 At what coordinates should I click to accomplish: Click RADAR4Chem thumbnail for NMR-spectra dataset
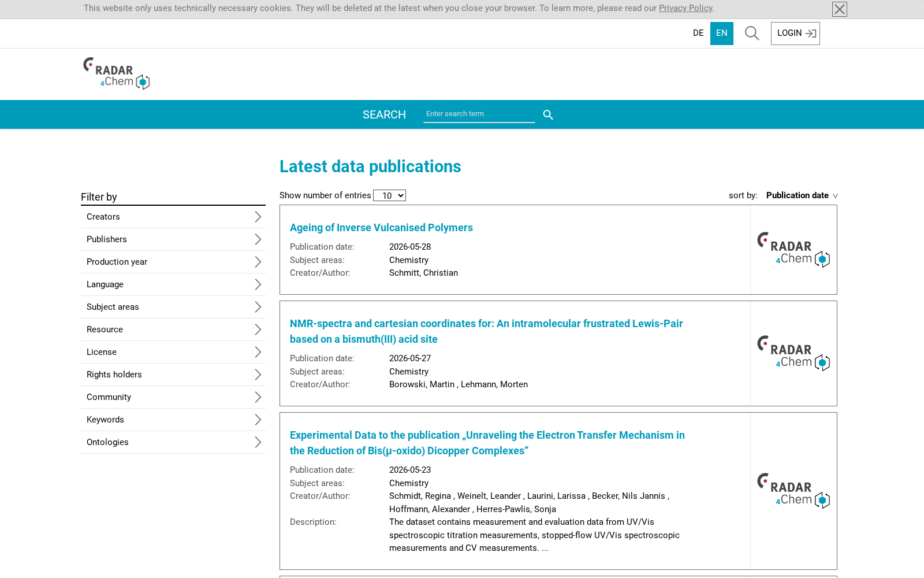pyautogui.click(x=793, y=353)
